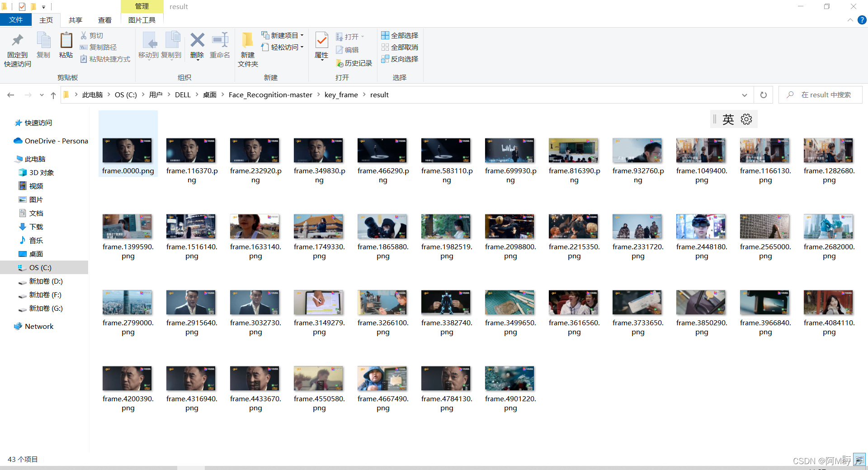This screenshot has height=470, width=868.
Task: Switch to the 主页 ribbon tab
Action: tap(46, 20)
